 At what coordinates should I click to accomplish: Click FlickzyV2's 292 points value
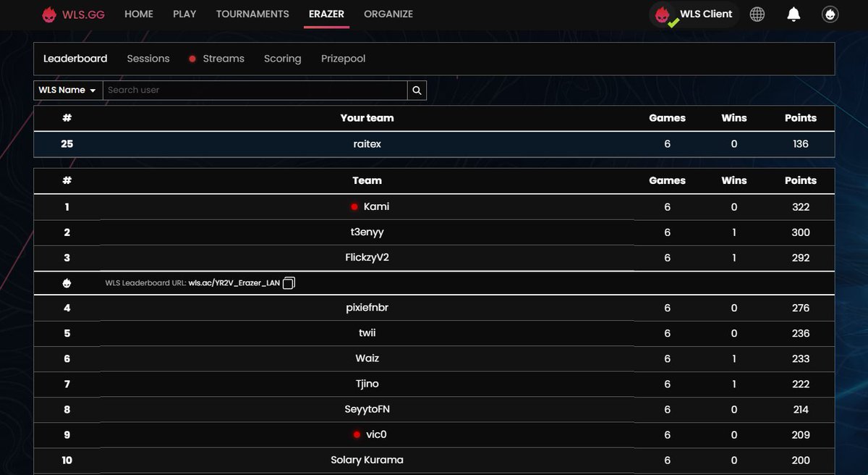[x=801, y=258]
